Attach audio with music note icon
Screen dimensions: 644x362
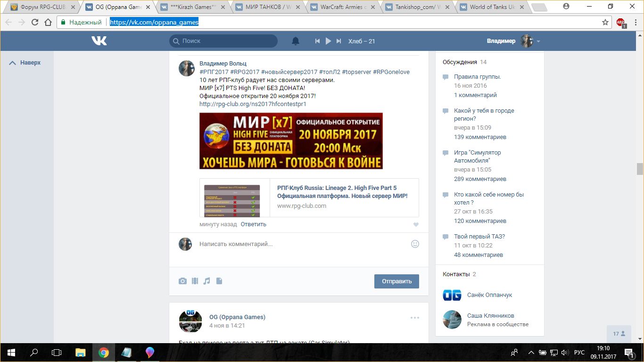point(206,281)
